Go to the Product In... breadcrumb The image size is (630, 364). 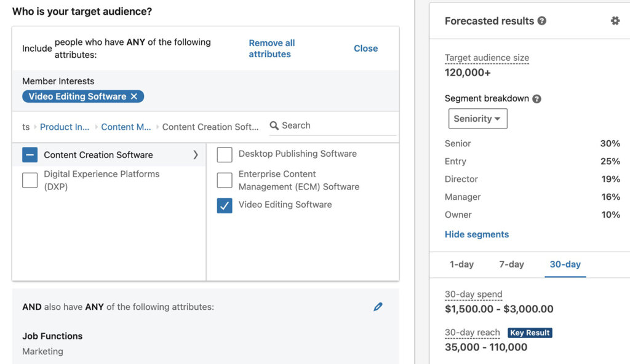pyautogui.click(x=64, y=127)
